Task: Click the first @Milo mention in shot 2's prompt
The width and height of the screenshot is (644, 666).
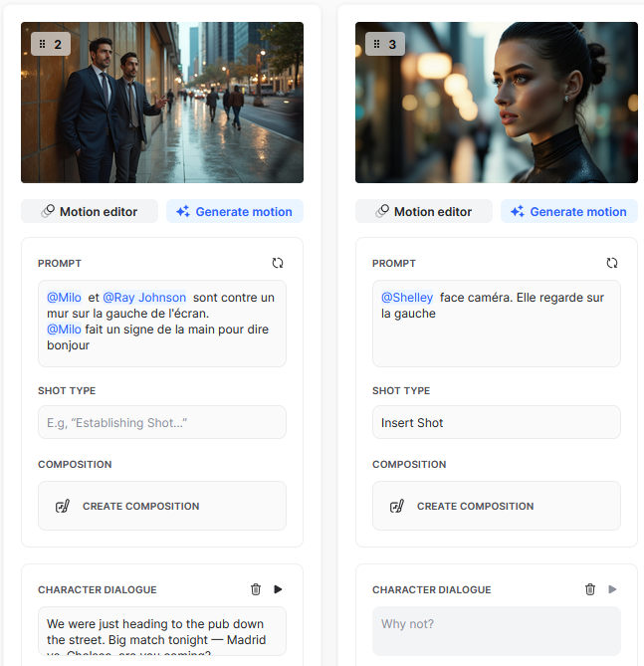Action: tap(64, 298)
